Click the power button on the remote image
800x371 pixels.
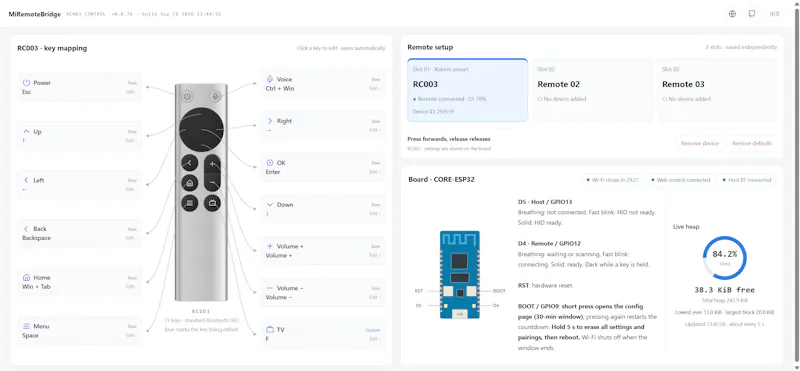(x=187, y=96)
